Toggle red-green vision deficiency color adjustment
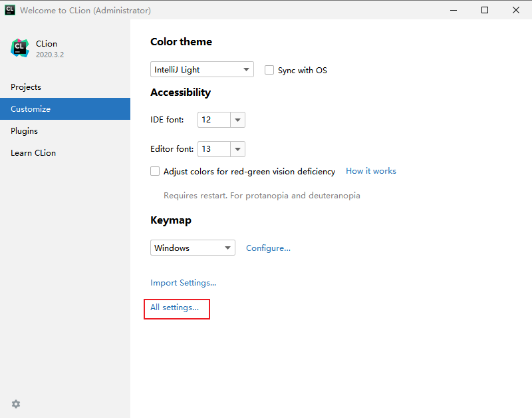Screen dimensions: 532x418 (155, 171)
